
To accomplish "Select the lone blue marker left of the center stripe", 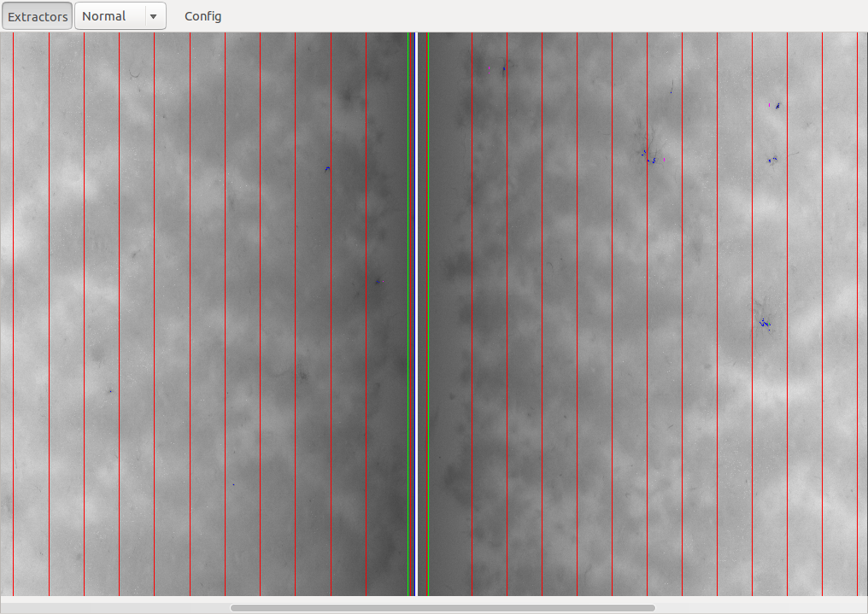I will point(327,169).
